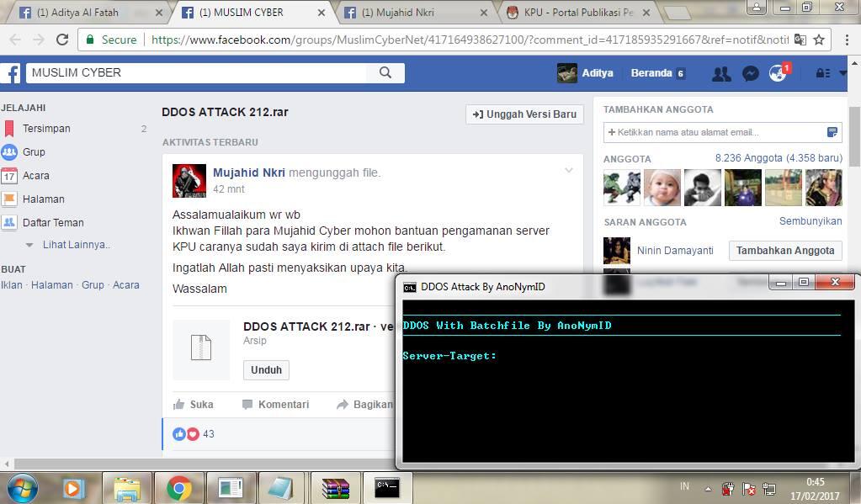
Task: Click the add member list icon
Action: [832, 132]
